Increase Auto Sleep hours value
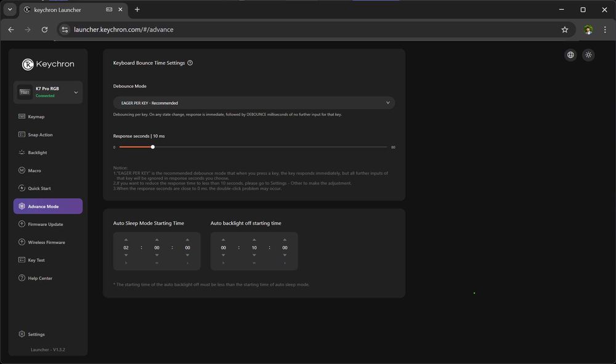Screen dimensions: 616x364 [126, 240]
